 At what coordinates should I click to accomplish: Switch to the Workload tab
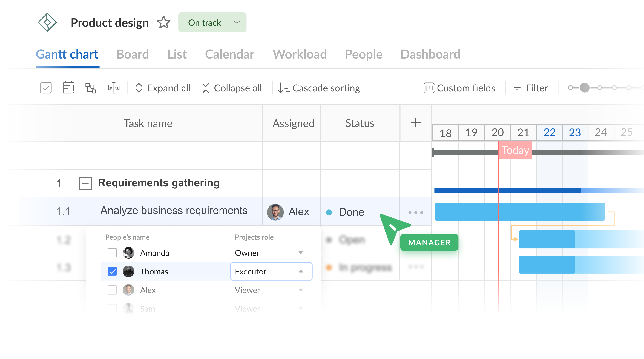pyautogui.click(x=300, y=54)
